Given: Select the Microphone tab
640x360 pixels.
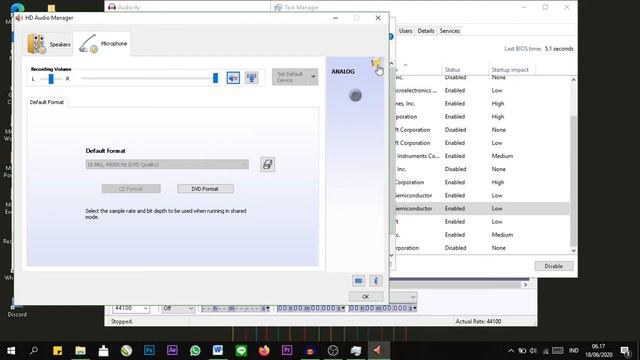Looking at the screenshot, I should click(102, 44).
